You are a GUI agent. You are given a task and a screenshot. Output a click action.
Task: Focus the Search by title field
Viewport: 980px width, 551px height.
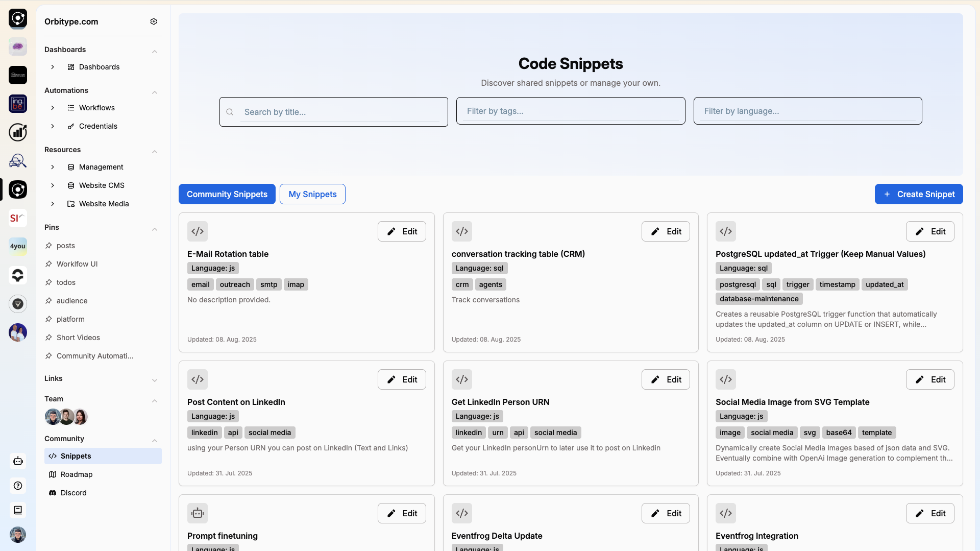334,112
